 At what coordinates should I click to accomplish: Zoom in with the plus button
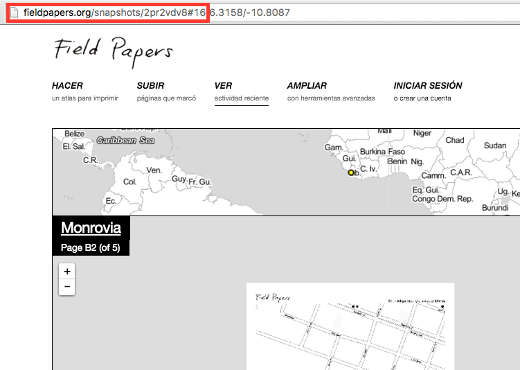(x=67, y=271)
